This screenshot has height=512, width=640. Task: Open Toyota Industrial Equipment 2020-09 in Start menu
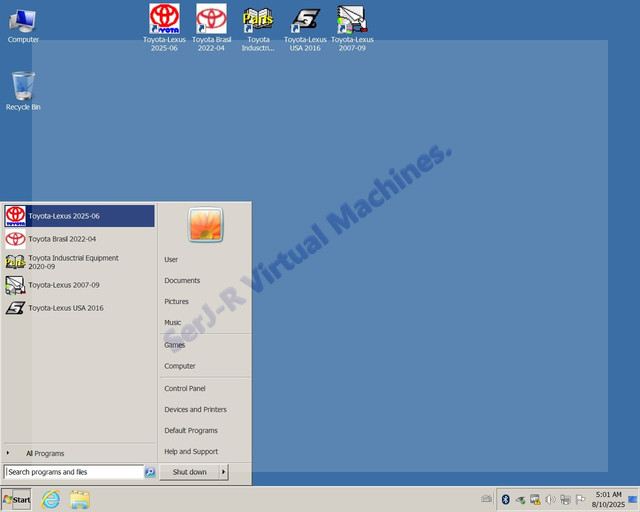point(79,262)
